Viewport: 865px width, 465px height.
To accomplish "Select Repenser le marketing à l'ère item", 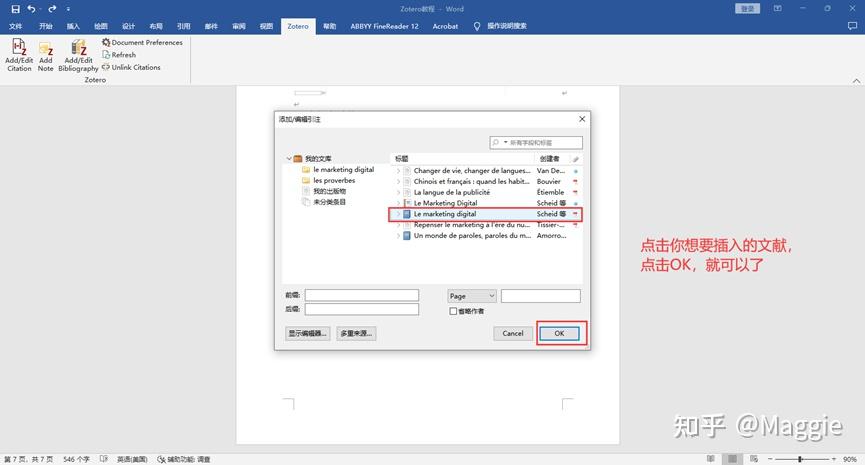I will pyautogui.click(x=486, y=225).
